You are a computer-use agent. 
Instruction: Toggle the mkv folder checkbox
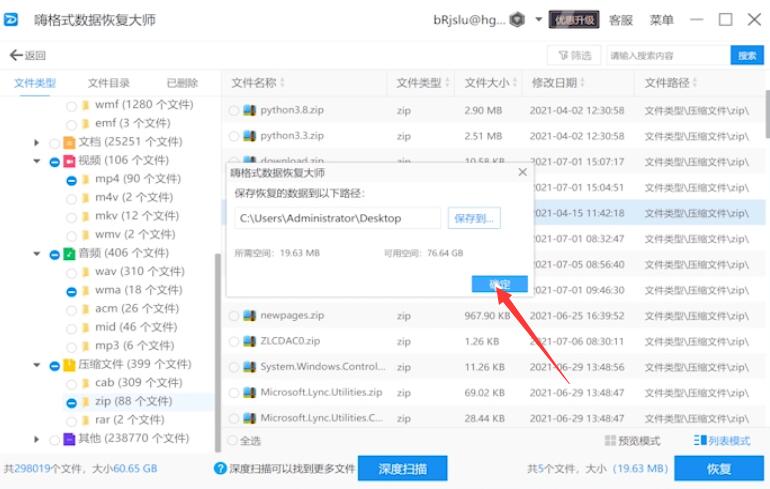(x=71, y=217)
